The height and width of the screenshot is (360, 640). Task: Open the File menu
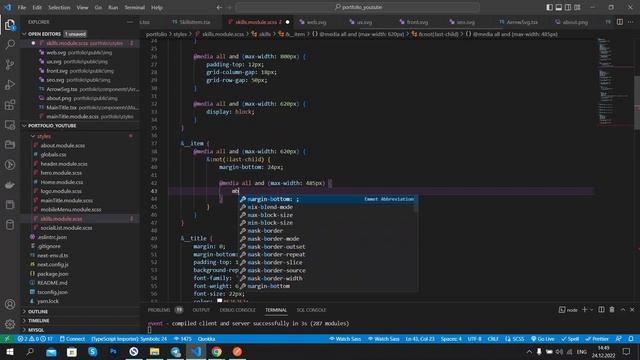[22, 7]
